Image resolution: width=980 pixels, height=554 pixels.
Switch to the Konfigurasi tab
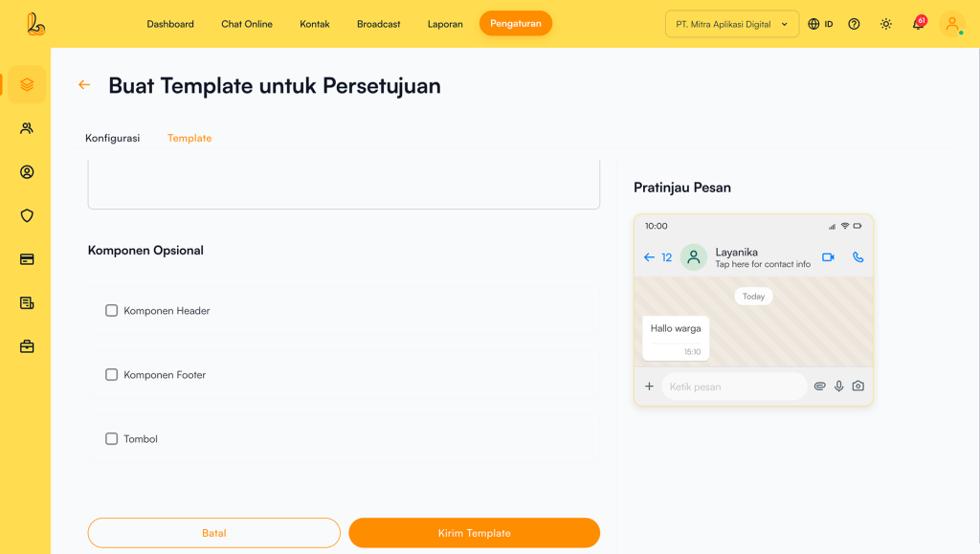pyautogui.click(x=112, y=138)
